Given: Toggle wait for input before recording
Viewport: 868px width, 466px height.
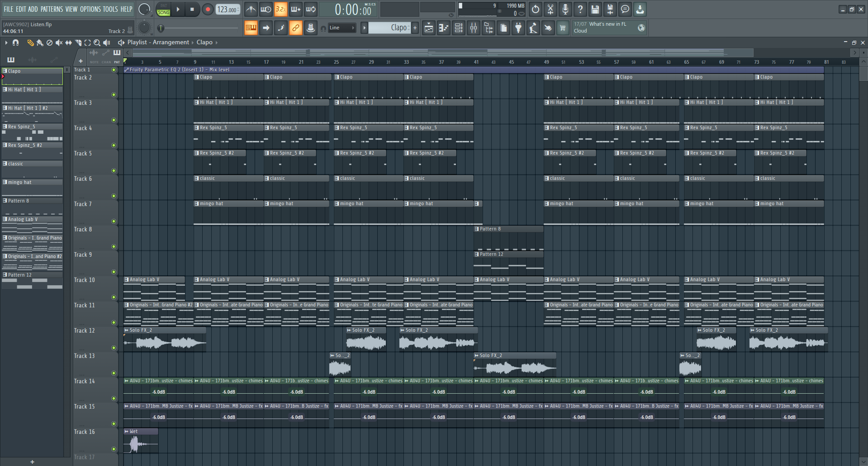Looking at the screenshot, I should click(266, 9).
